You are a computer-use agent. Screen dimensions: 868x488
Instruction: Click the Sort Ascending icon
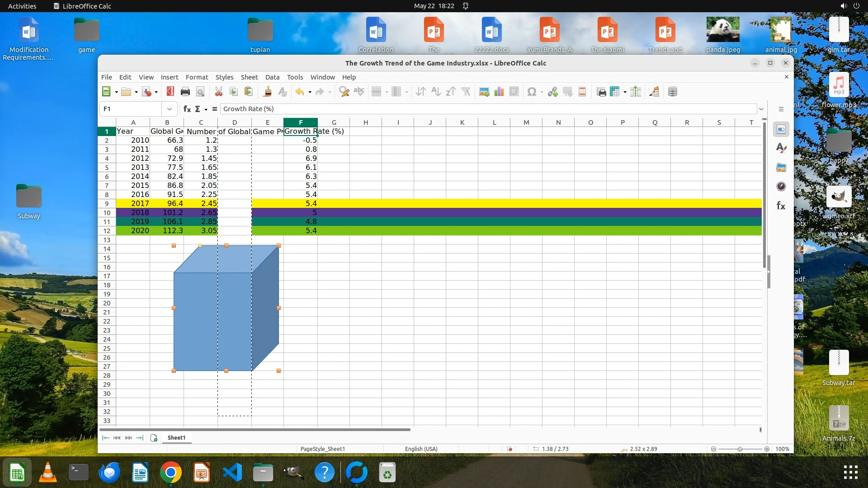436,92
